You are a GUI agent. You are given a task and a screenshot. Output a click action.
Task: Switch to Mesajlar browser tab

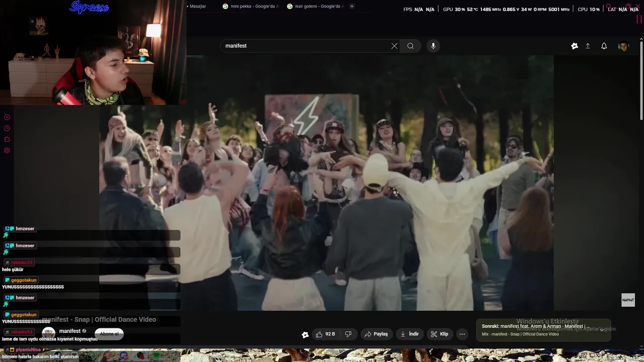click(197, 7)
